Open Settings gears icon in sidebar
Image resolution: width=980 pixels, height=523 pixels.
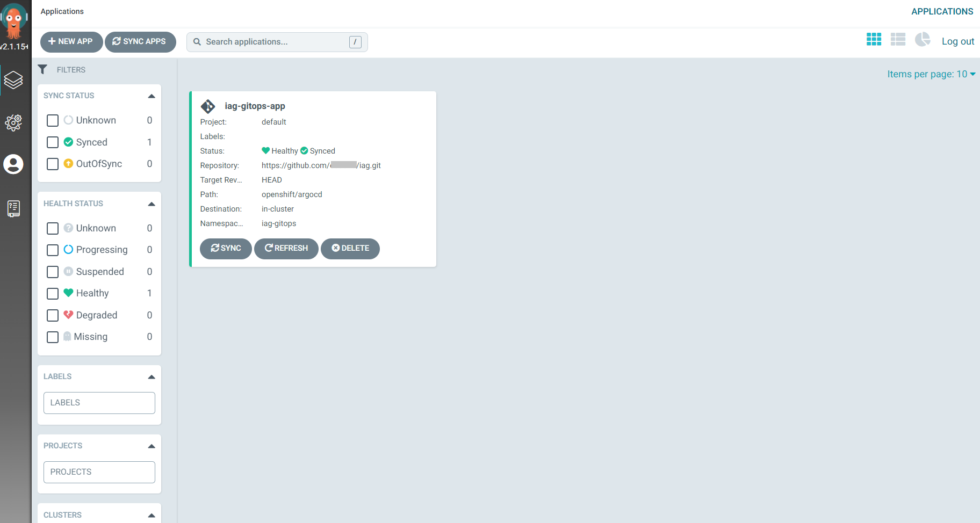(13, 122)
